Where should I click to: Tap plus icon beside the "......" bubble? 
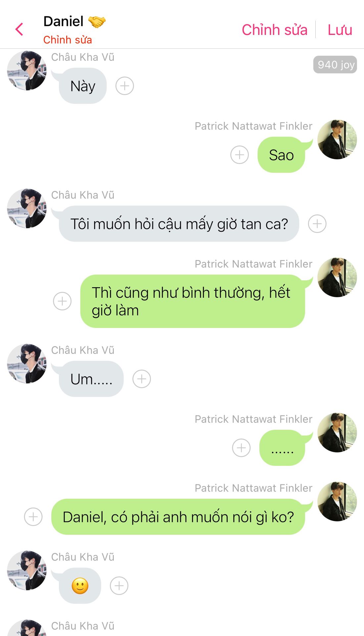pos(242,448)
